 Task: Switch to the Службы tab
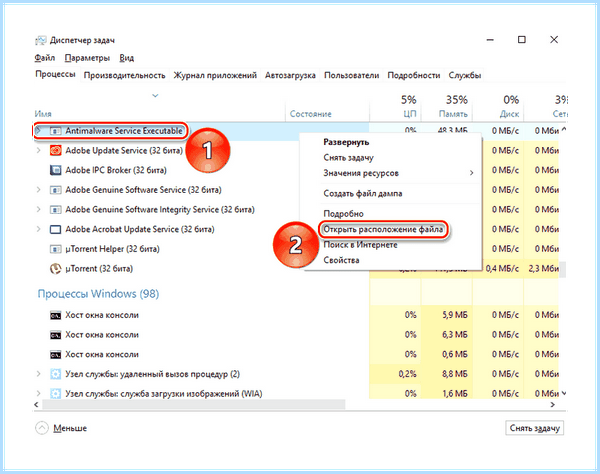coord(465,75)
